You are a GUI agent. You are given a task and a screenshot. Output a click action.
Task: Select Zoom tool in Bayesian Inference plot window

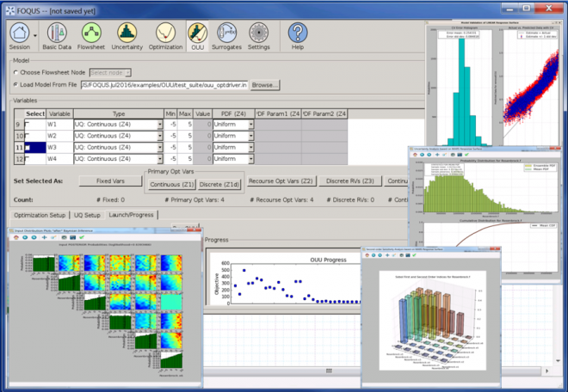pyautogui.click(x=53, y=237)
